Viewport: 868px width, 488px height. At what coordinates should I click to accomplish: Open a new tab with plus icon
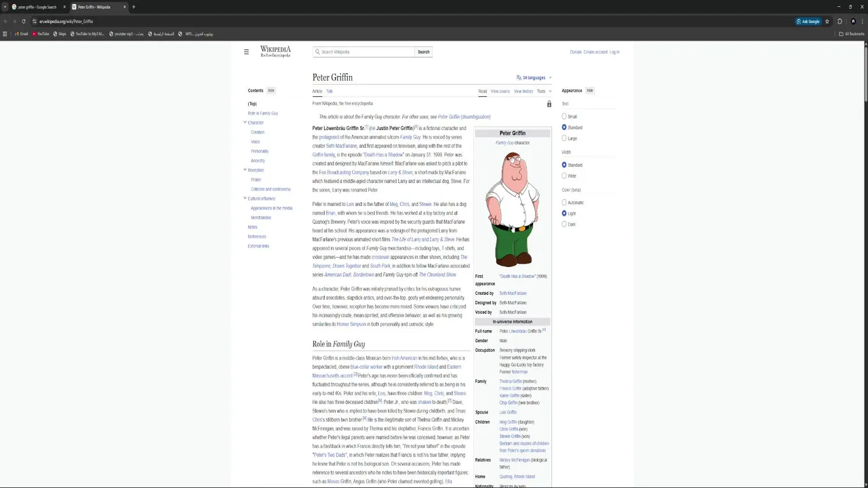click(134, 7)
